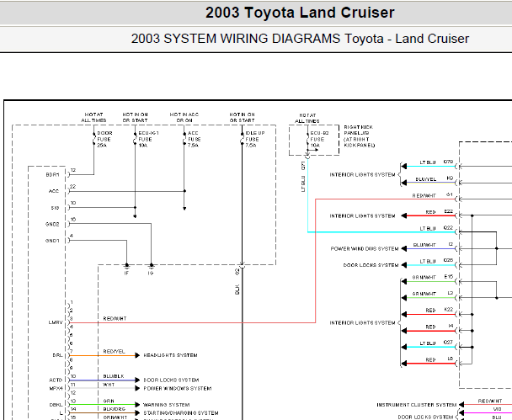Click the ACC FUSE 7.5A label
This screenshot has width=512, height=420.
coord(194,139)
